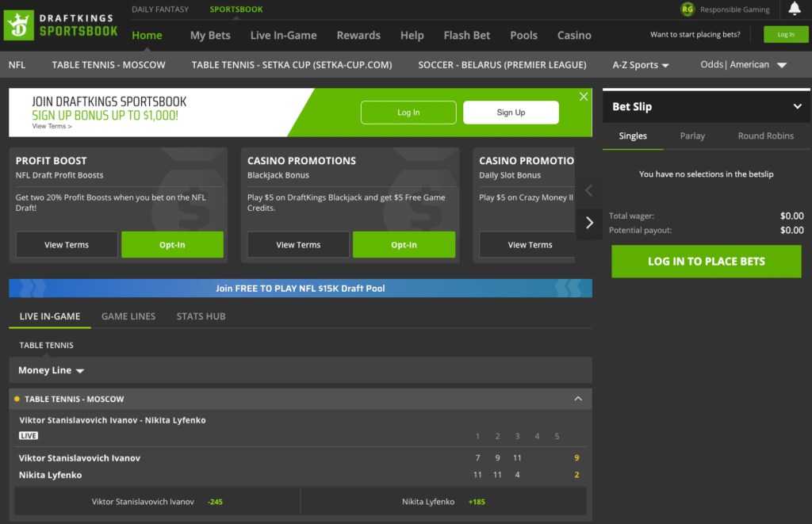Open My Bets page
Viewport: 812px width, 524px height.
click(x=210, y=35)
